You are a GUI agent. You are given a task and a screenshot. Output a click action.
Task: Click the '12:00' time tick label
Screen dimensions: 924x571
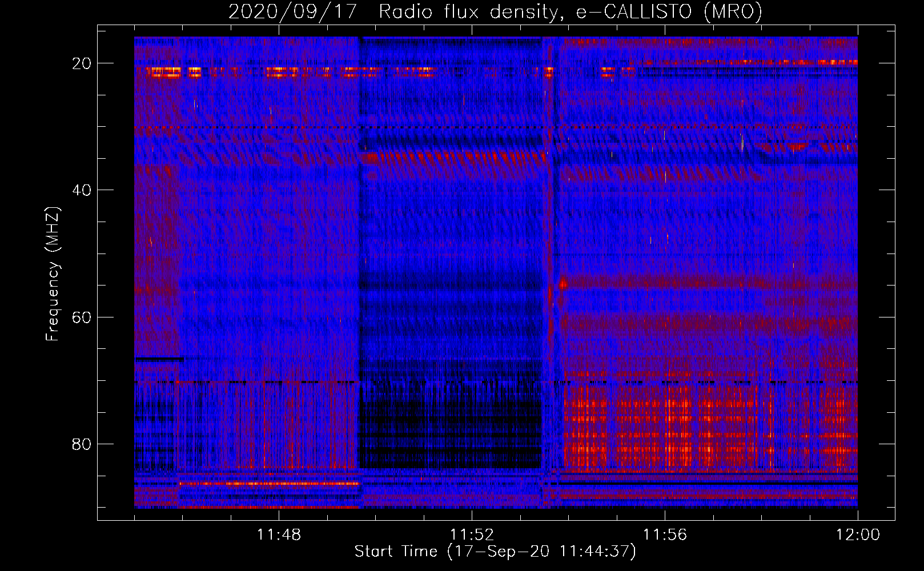coord(858,535)
